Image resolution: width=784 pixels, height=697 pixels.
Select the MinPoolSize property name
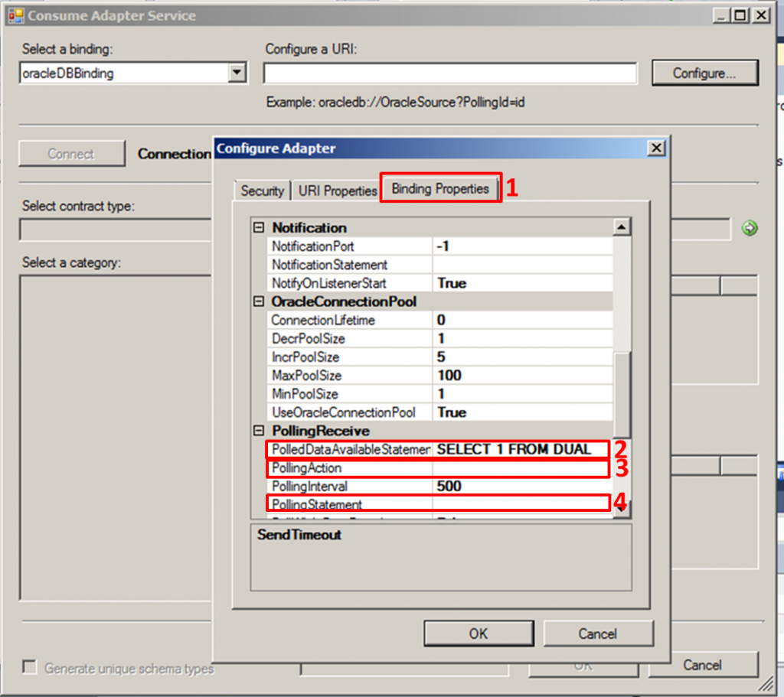(x=305, y=394)
